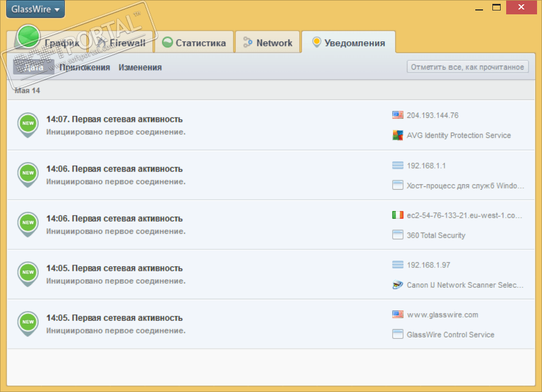This screenshot has height=392, width=542.
Task: Click the Уведомления tab pin icon
Action: point(316,42)
